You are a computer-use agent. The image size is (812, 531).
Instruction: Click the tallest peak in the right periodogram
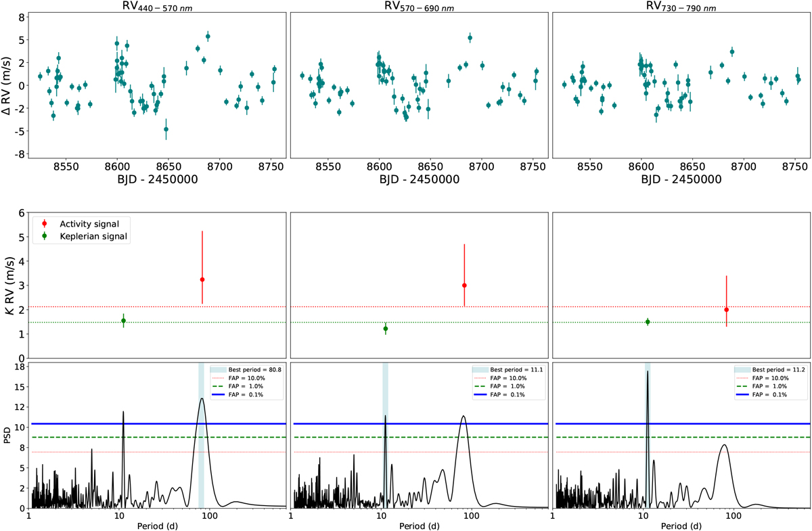click(x=648, y=372)
